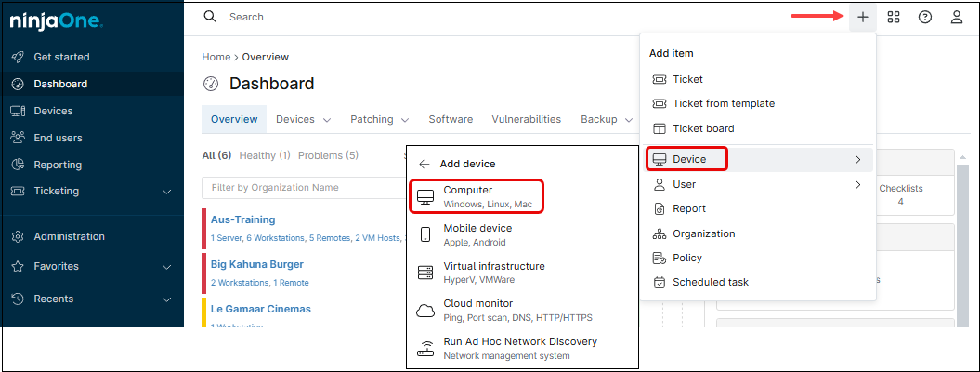The width and height of the screenshot is (980, 372).
Task: Open the Vulnerabilities tab
Action: click(526, 120)
